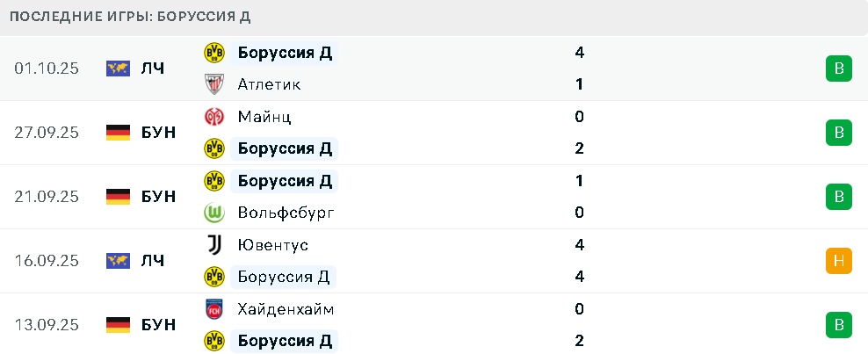
Task: Click the win badge for the 01.10.25 match
Action: click(838, 69)
